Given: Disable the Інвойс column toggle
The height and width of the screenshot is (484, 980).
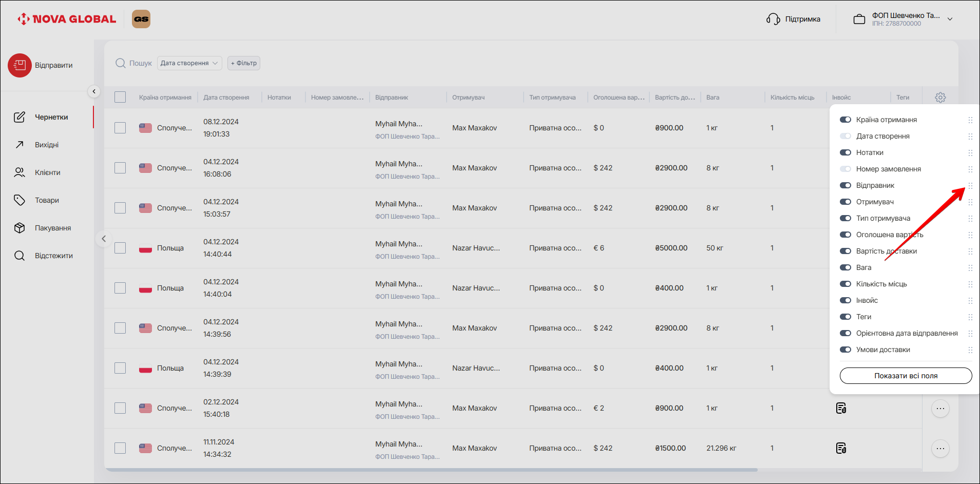Looking at the screenshot, I should (845, 300).
